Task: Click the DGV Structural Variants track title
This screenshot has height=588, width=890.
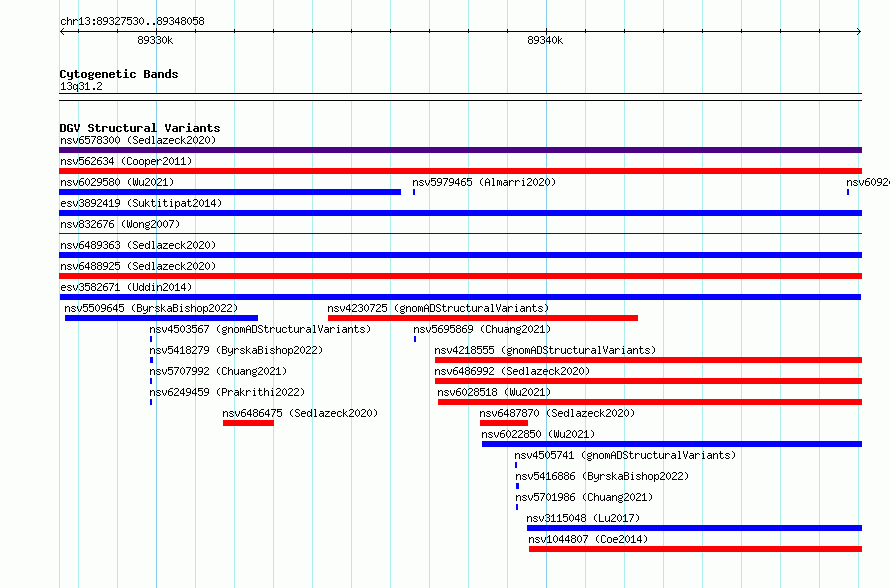Action: point(140,128)
